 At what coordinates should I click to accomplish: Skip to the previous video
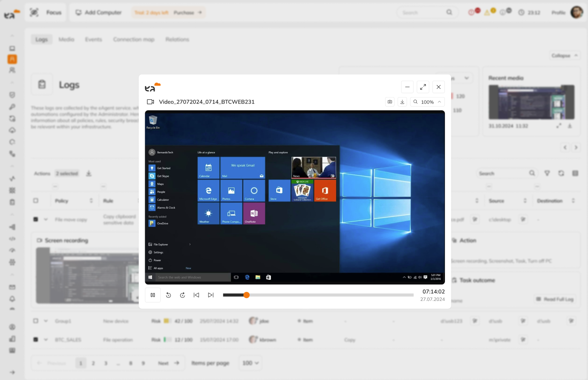[x=196, y=295]
